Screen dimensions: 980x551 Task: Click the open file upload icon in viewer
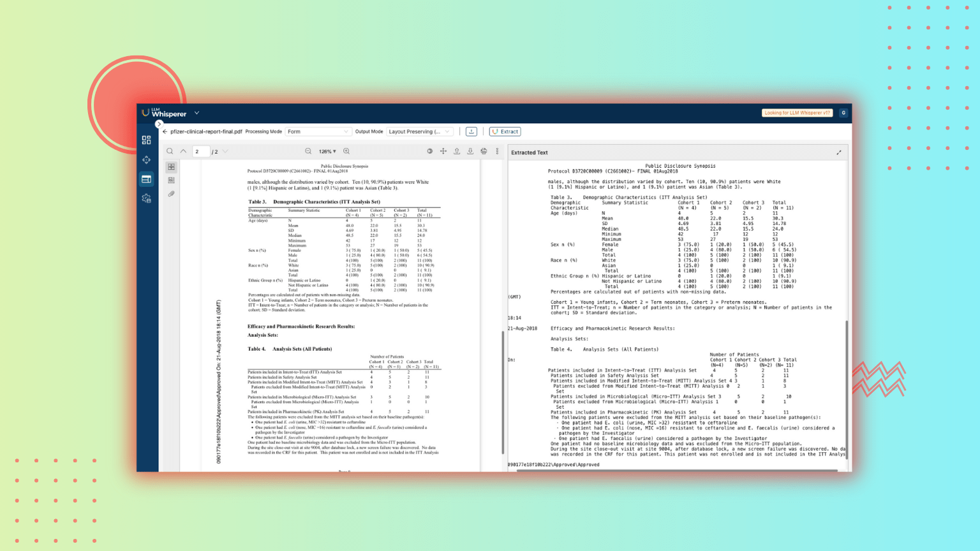point(457,151)
